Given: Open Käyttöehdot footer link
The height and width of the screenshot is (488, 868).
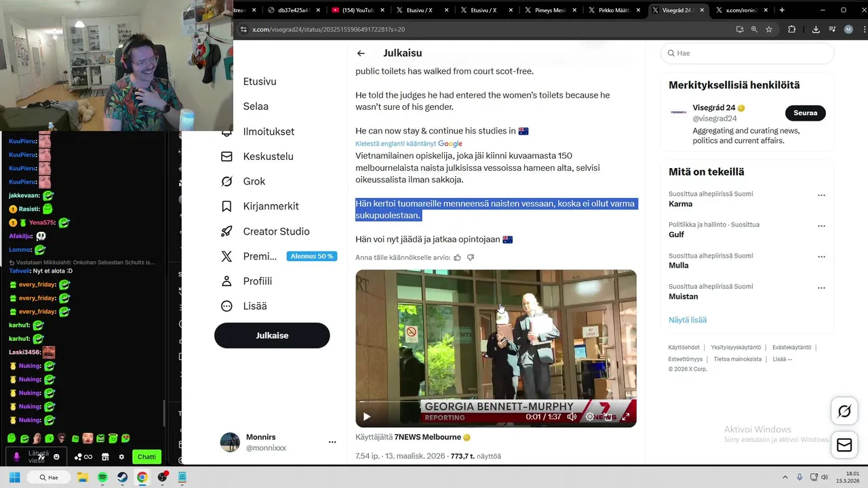Looking at the screenshot, I should click(x=684, y=348).
